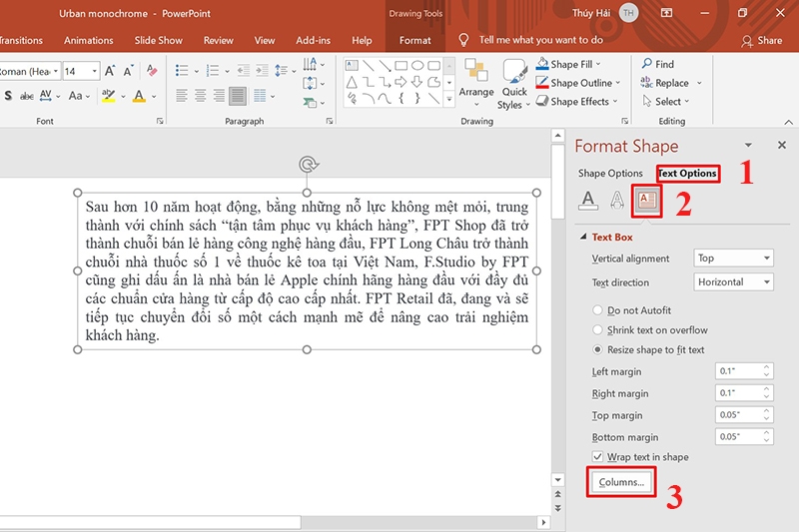Image resolution: width=799 pixels, height=532 pixels.
Task: Collapse the Text Box section
Action: [583, 237]
